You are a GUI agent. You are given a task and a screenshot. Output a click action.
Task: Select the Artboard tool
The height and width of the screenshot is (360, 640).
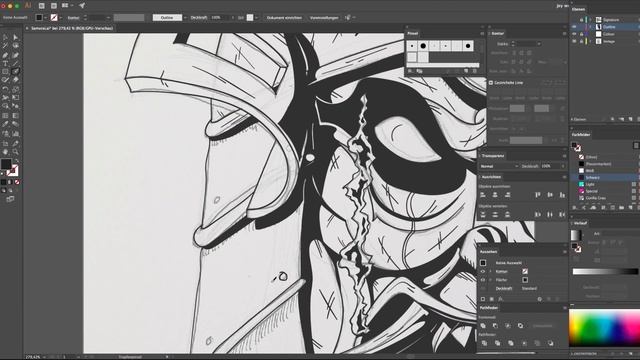pos(5,143)
